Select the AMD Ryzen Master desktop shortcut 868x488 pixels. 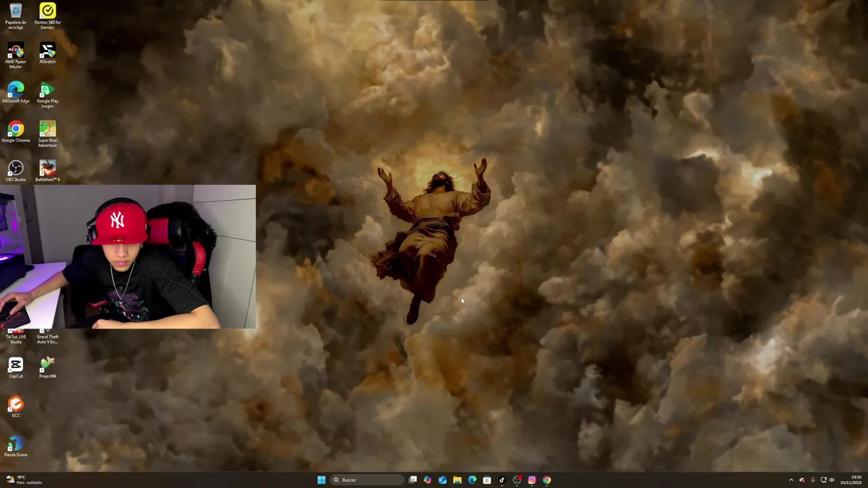[16, 56]
